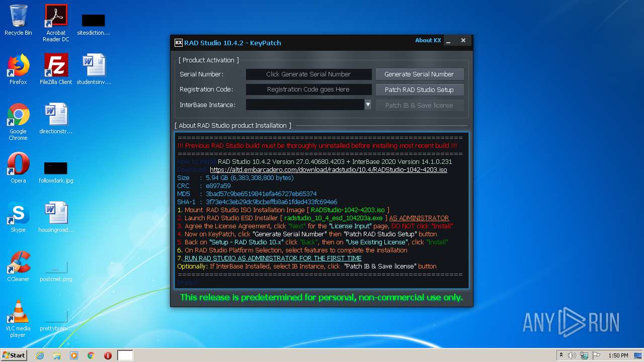Select the followdark.jpg file
Screen dimensions: 644x362
click(x=56, y=171)
